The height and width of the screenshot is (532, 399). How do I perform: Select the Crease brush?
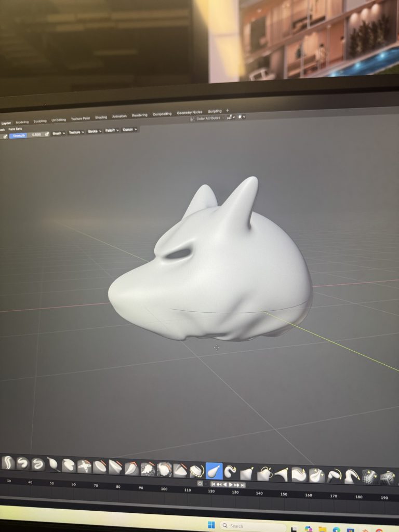tap(131, 469)
